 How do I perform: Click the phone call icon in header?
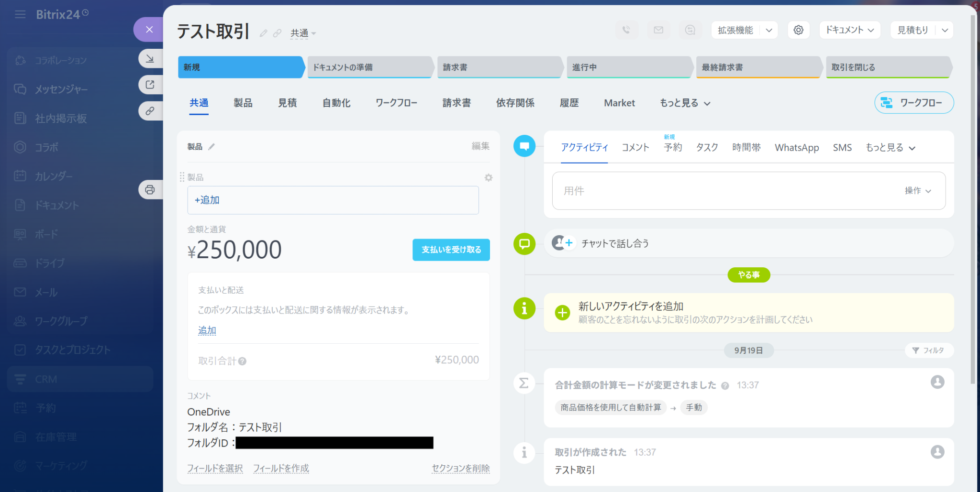626,30
